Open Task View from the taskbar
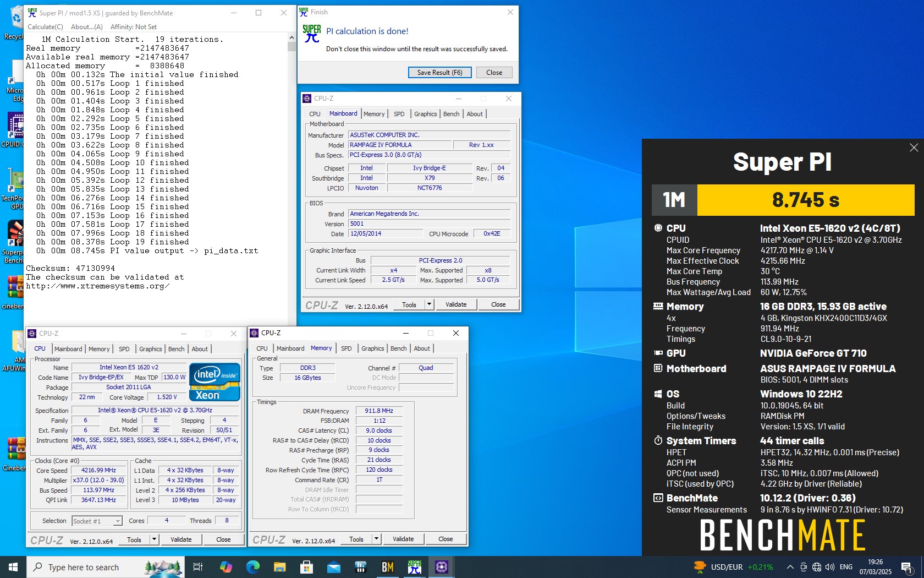Screen dimensions: 924x578 [198, 567]
